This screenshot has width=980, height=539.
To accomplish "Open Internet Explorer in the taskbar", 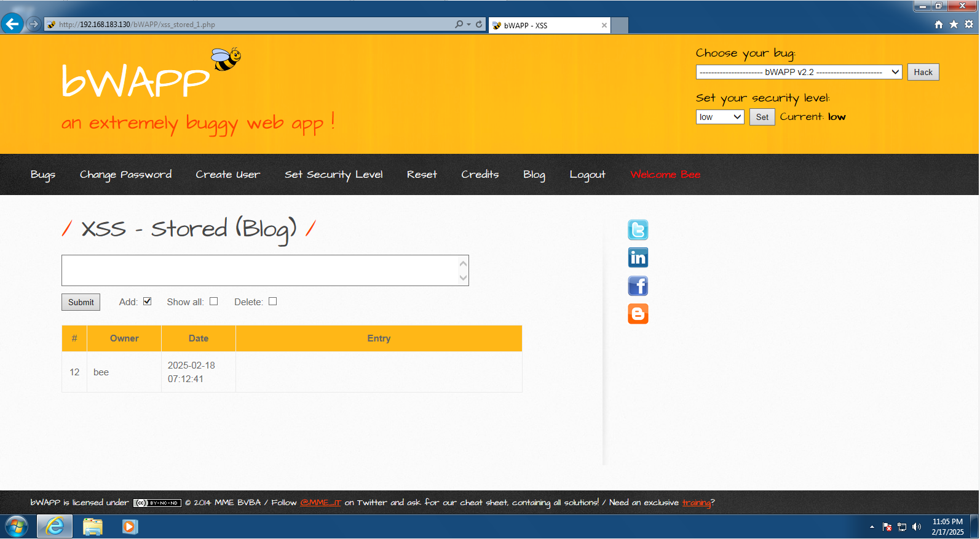I will 55,527.
